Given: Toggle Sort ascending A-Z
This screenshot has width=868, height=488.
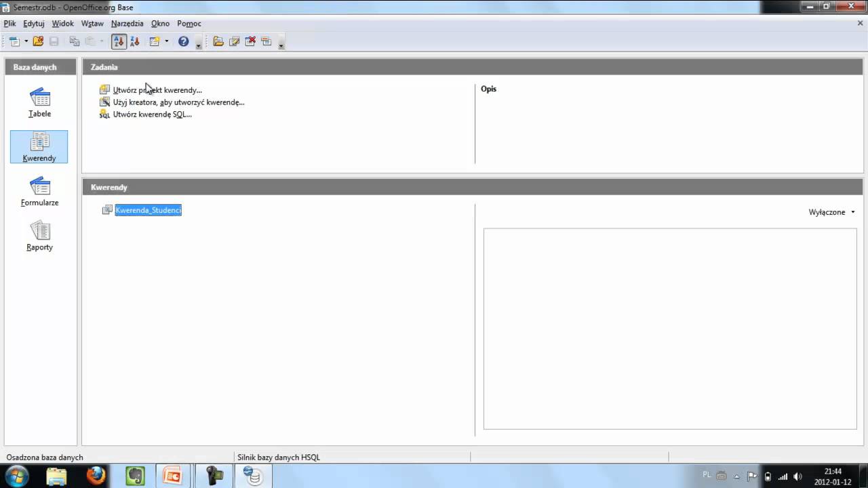Looking at the screenshot, I should tap(119, 41).
